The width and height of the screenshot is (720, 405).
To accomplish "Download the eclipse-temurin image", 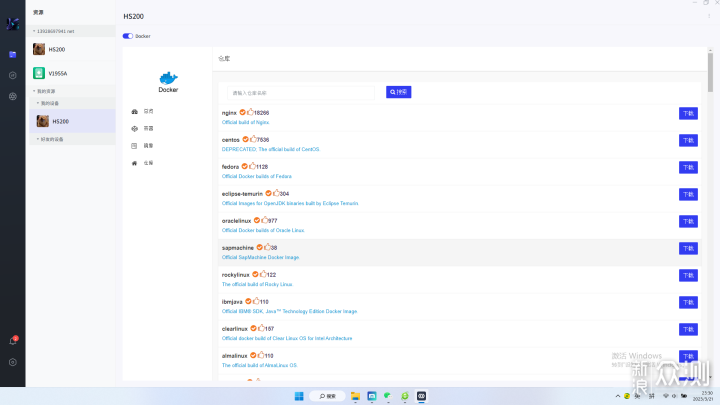I will click(x=688, y=194).
